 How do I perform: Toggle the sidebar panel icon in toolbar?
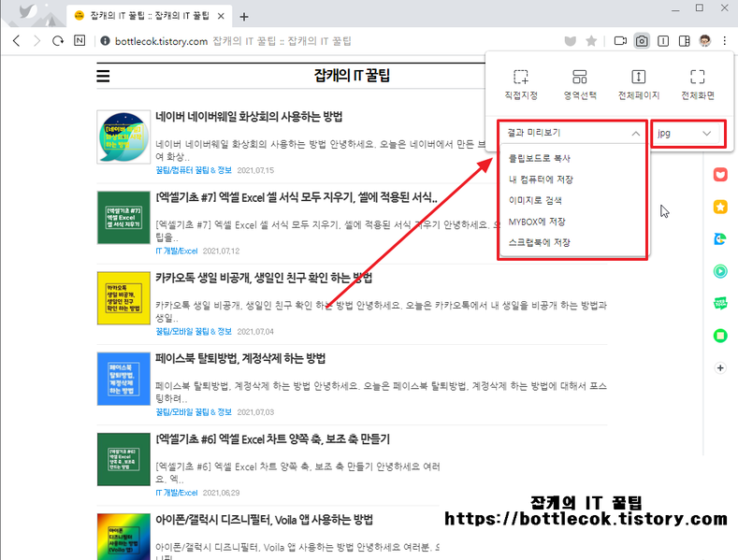point(685,41)
